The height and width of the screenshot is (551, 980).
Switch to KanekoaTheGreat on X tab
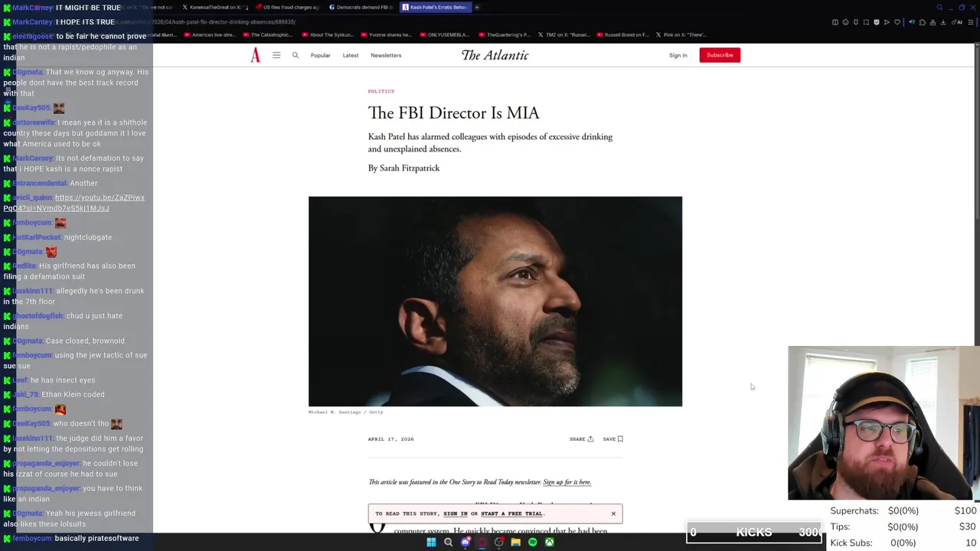point(214,7)
